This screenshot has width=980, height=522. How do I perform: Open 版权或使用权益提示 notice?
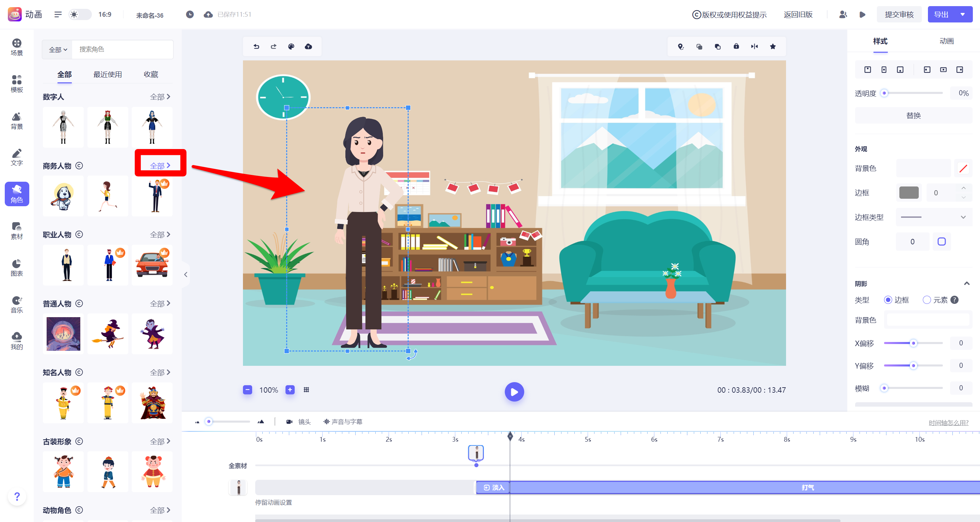point(729,14)
